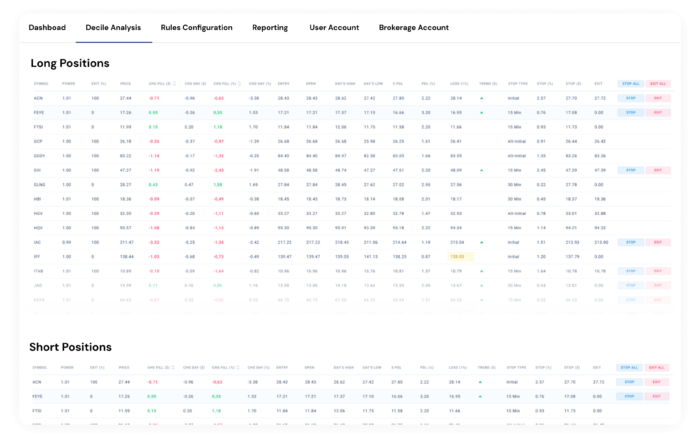The height and width of the screenshot is (441, 700).
Task: Select FTSI symbol in Short Positions
Action: 37,411
